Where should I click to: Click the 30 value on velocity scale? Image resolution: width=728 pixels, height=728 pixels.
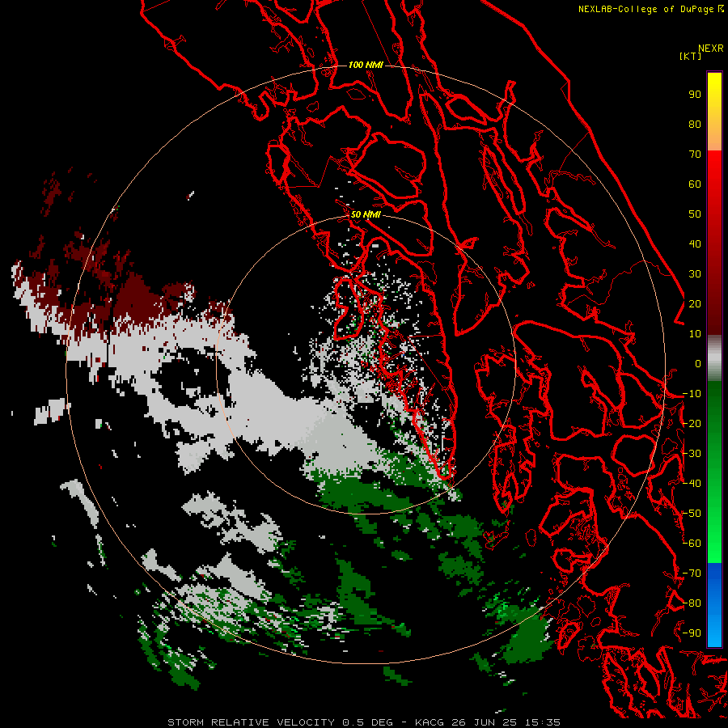tap(695, 274)
